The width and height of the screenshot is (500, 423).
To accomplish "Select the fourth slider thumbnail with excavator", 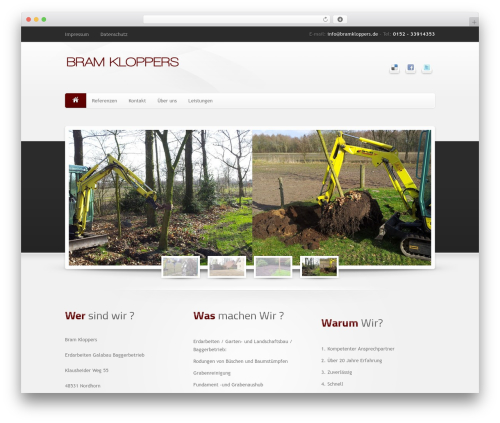I will (319, 267).
